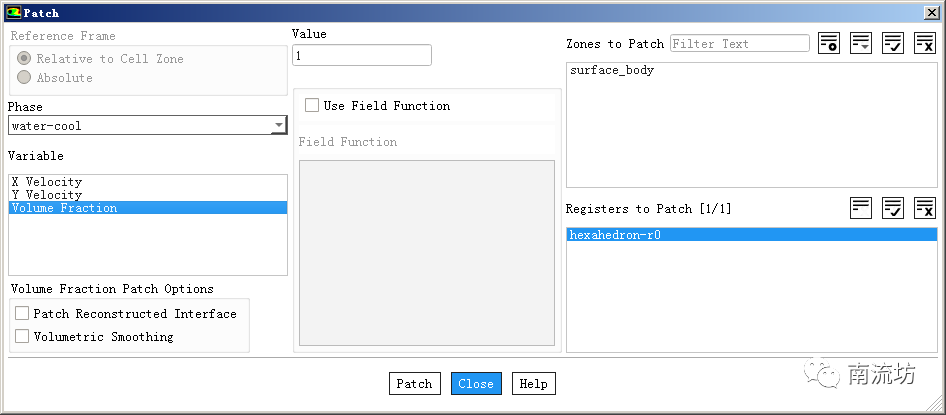Screen dimensions: 946x415
Task: Deselect all registers in Registers to Patch
Action: pyautogui.click(x=924, y=208)
